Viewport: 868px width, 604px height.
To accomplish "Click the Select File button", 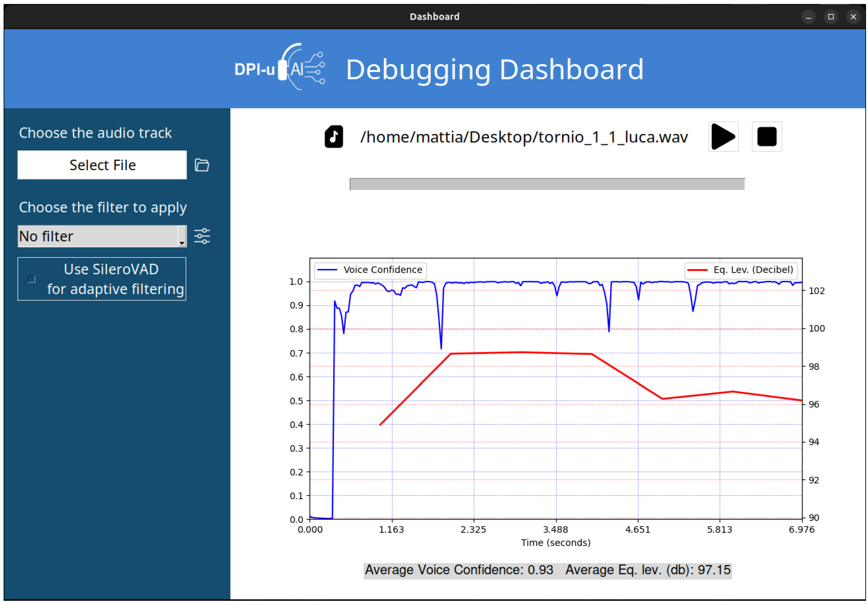I will click(102, 165).
